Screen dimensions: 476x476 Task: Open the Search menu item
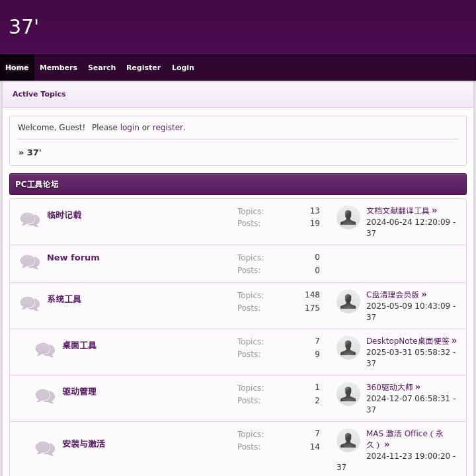102,67
